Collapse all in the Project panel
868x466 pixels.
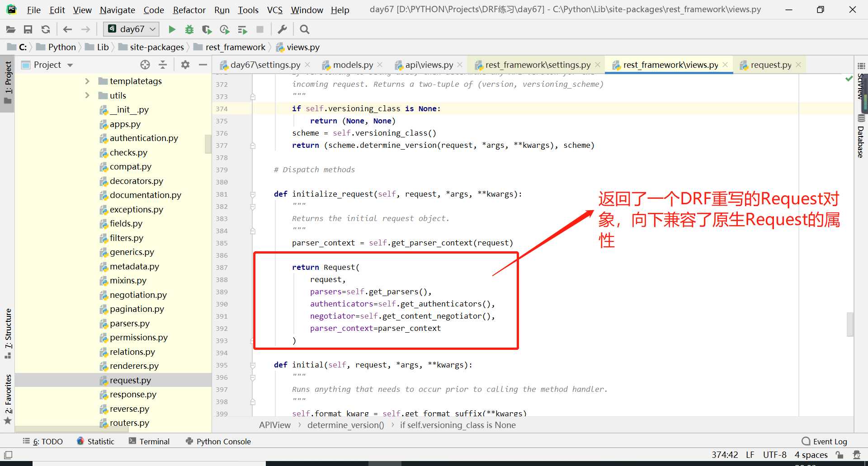tap(163, 65)
